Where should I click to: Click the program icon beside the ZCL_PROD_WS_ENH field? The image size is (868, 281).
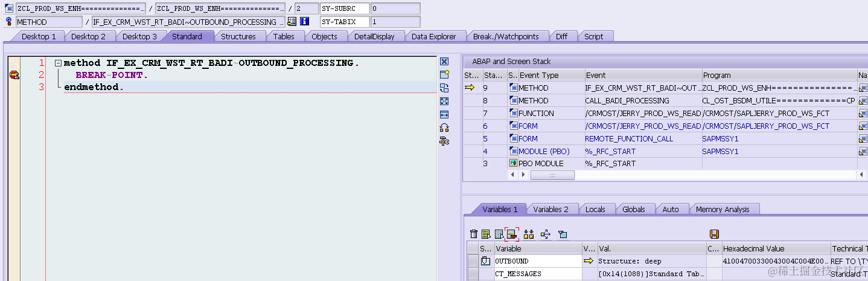click(9, 8)
